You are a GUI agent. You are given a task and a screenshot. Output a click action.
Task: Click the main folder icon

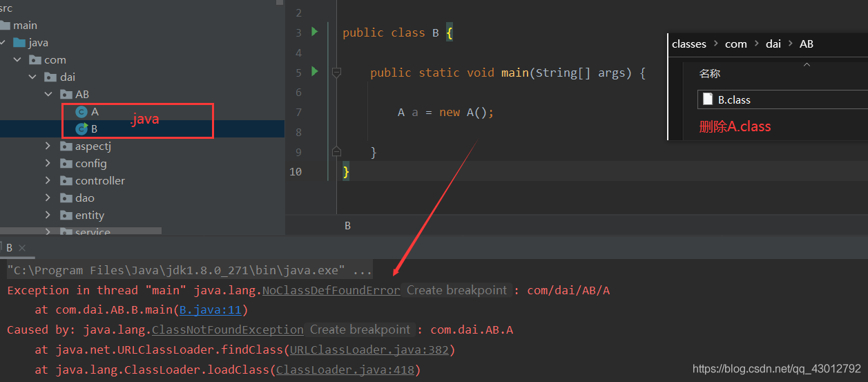point(5,25)
